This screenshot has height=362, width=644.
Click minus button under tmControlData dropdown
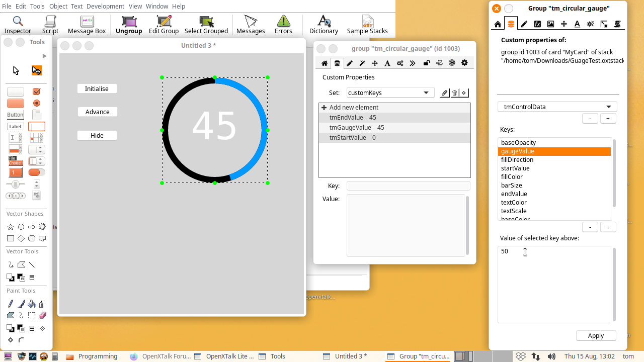[590, 118]
